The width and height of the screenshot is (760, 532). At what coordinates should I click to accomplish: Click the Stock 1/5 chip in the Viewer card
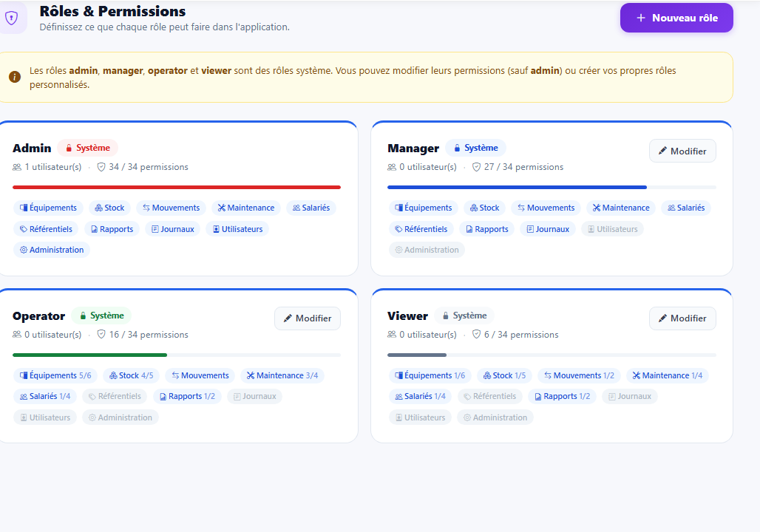pos(504,375)
